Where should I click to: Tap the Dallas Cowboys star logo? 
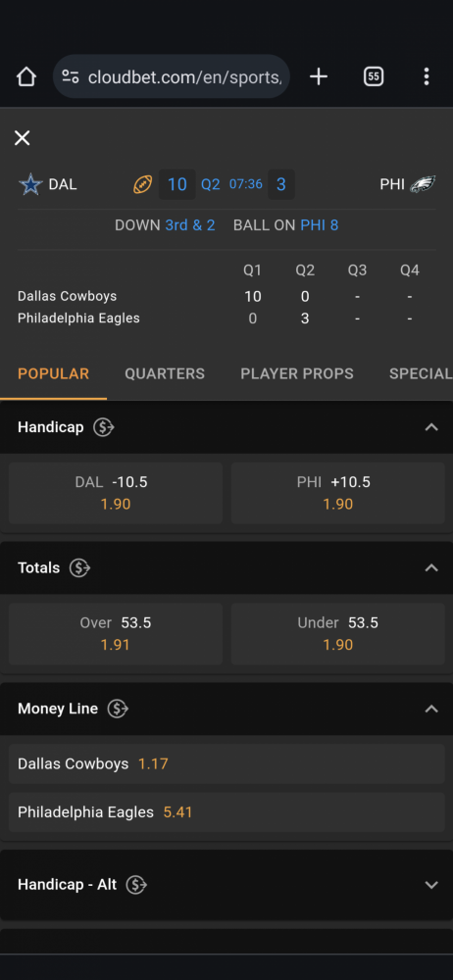coord(30,184)
